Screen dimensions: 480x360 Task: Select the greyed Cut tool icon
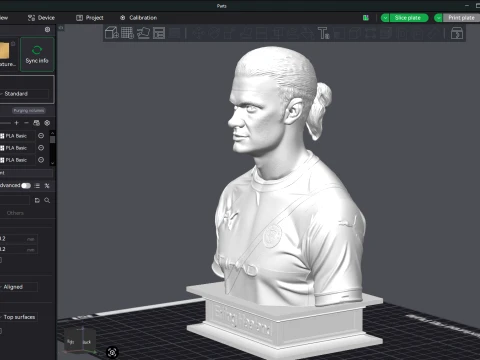[261, 33]
